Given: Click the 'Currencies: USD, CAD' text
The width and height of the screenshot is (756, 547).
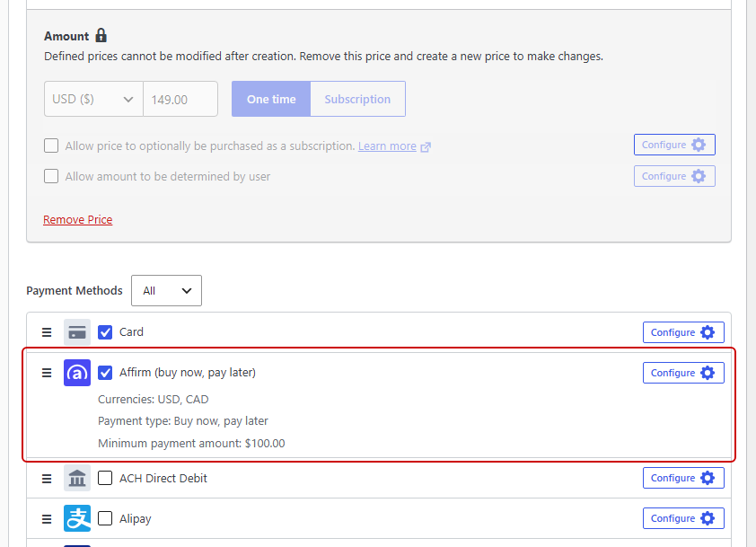Looking at the screenshot, I should (x=154, y=400).
